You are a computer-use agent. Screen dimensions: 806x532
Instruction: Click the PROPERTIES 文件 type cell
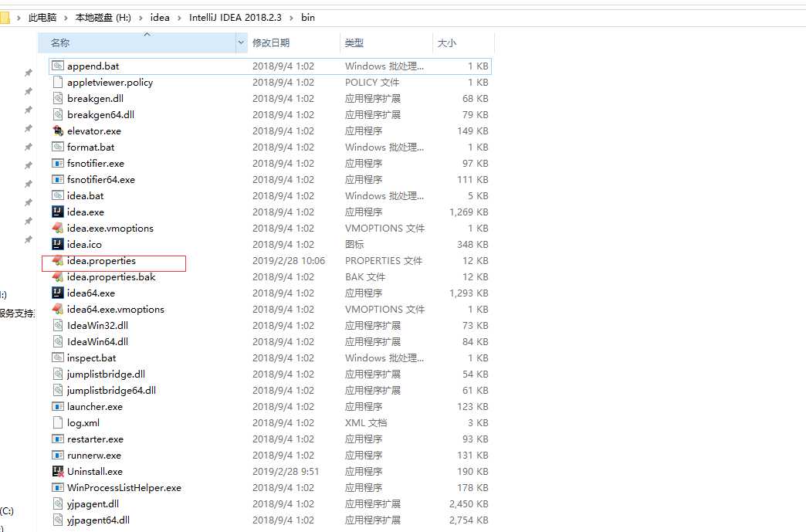[x=384, y=261]
